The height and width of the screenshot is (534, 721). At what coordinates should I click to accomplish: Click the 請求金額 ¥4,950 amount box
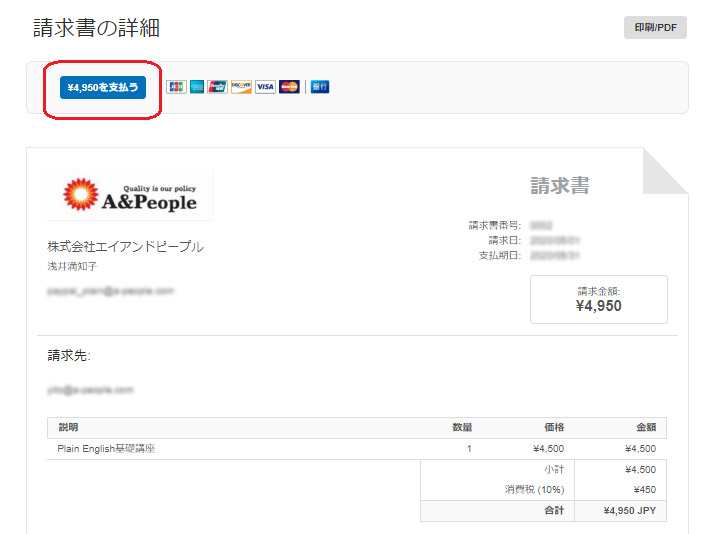click(x=598, y=299)
